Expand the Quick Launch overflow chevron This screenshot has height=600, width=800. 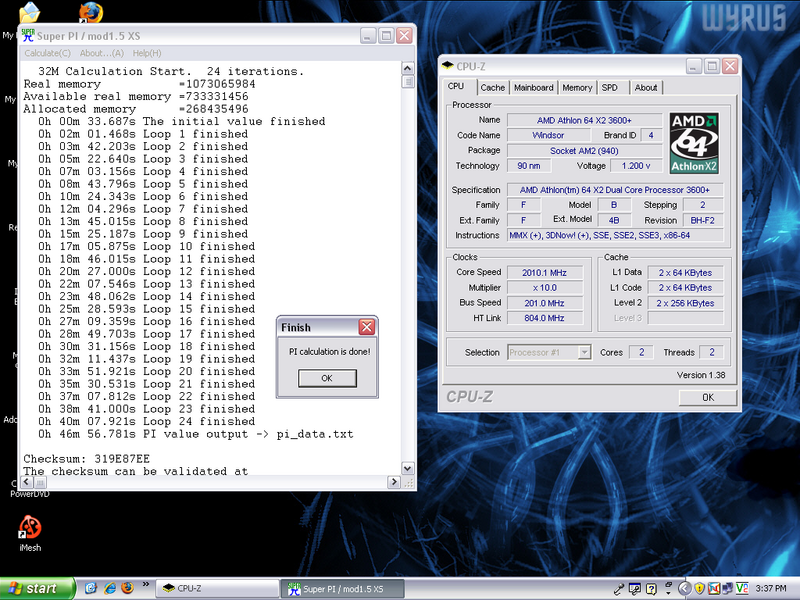click(x=145, y=585)
